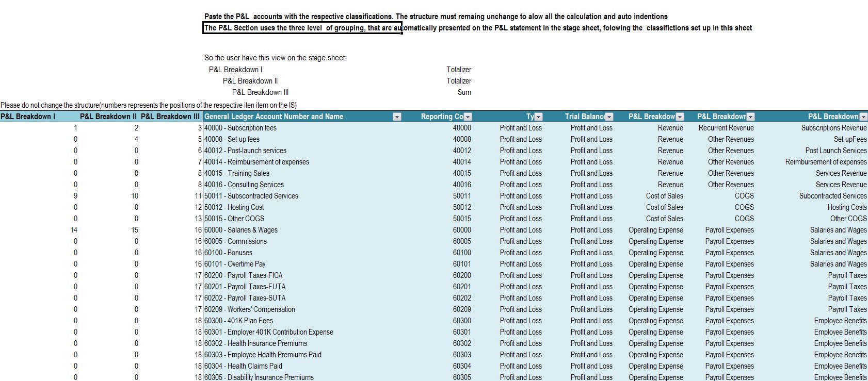Screen dimensions: 868x381
Task: Select value '9' in the Subscontracted Services row
Action: (x=75, y=196)
